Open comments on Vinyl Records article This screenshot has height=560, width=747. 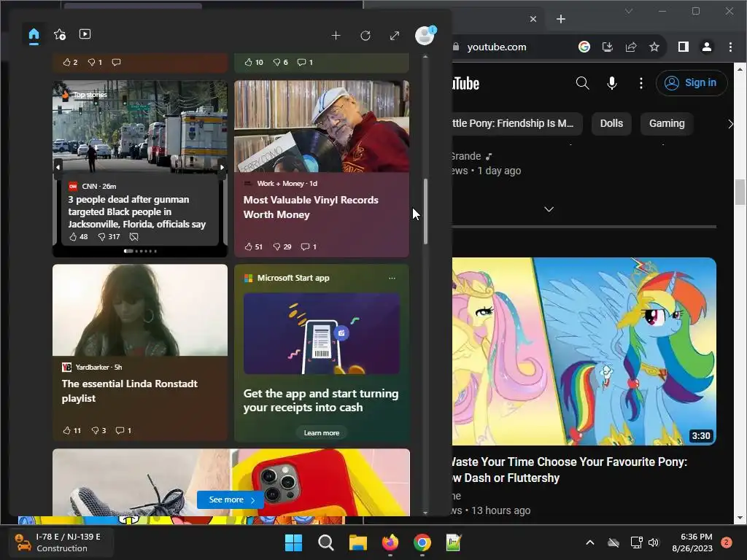(309, 246)
